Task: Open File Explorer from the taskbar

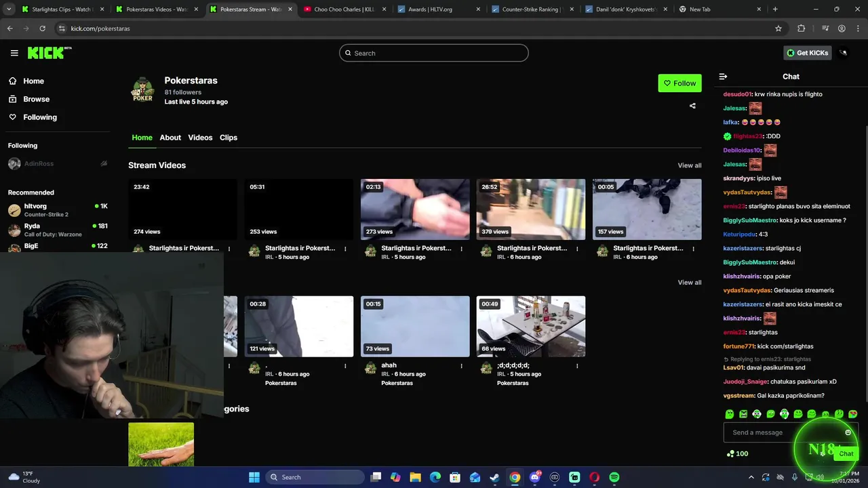Action: pyautogui.click(x=416, y=477)
